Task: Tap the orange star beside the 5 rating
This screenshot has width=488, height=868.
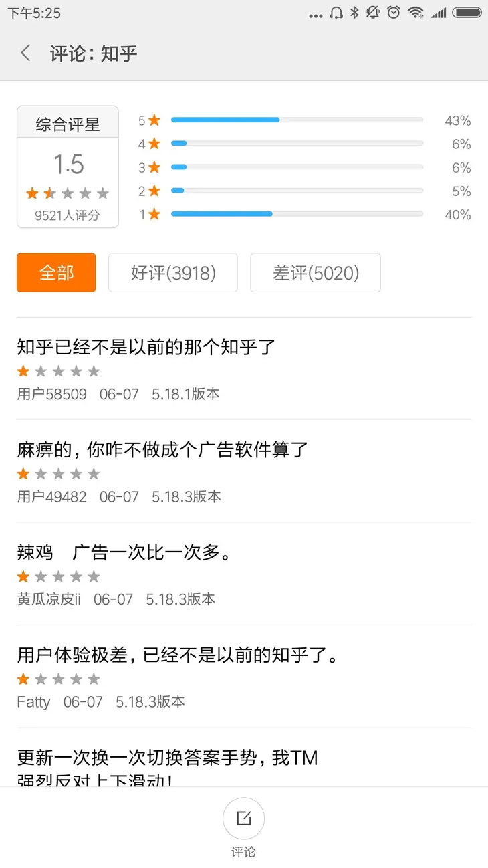Action: [x=154, y=120]
